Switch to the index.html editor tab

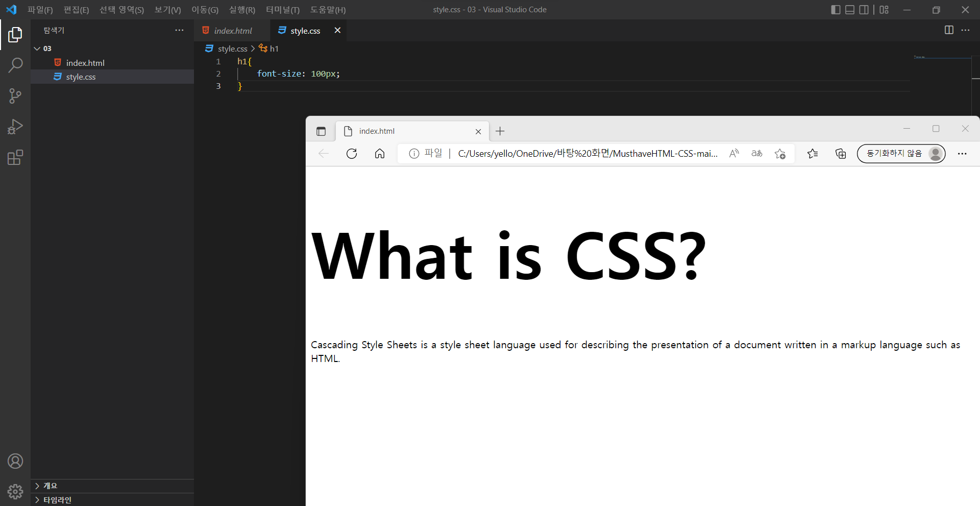(233, 31)
